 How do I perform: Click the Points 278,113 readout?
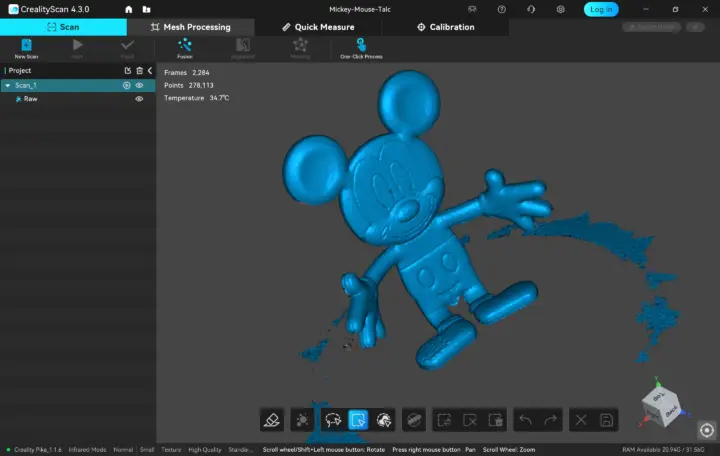point(189,85)
